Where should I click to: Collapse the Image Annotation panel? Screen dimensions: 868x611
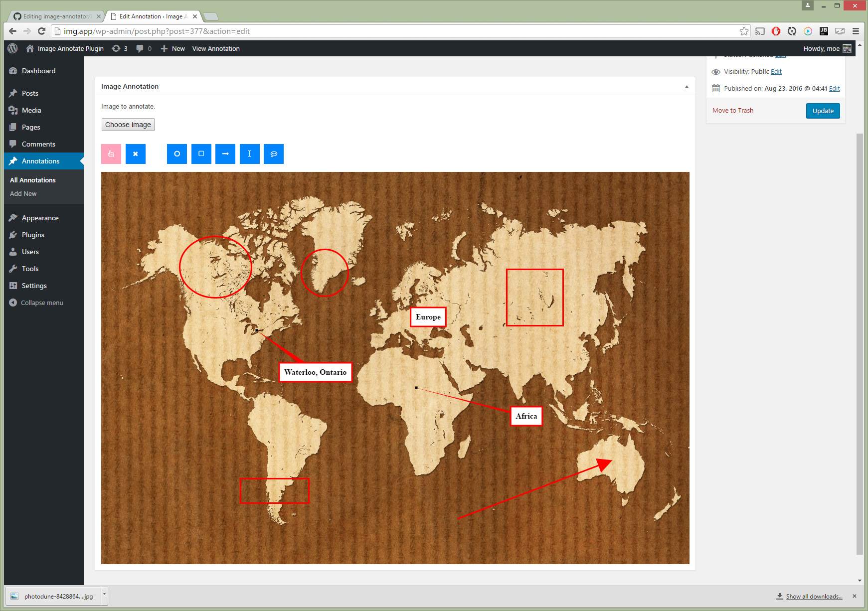687,87
